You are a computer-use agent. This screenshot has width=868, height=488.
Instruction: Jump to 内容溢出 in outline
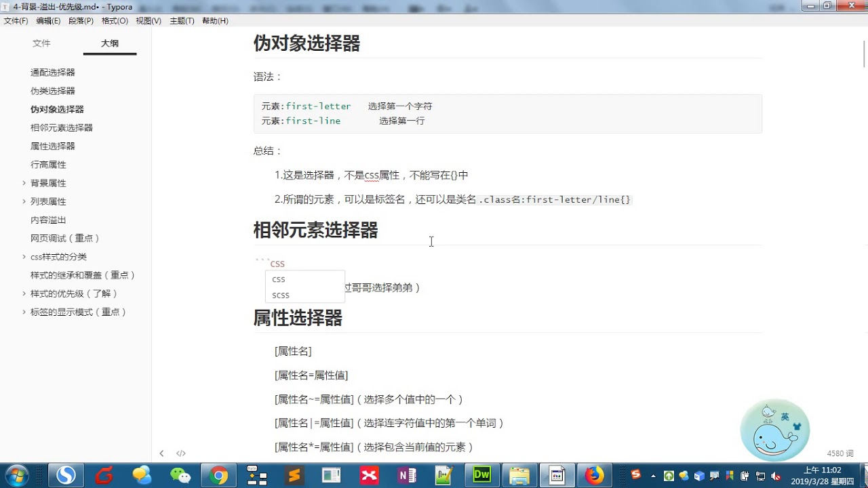pos(48,220)
